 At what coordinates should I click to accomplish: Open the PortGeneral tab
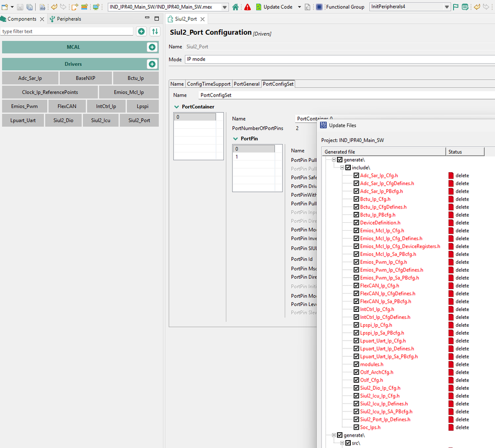[247, 84]
